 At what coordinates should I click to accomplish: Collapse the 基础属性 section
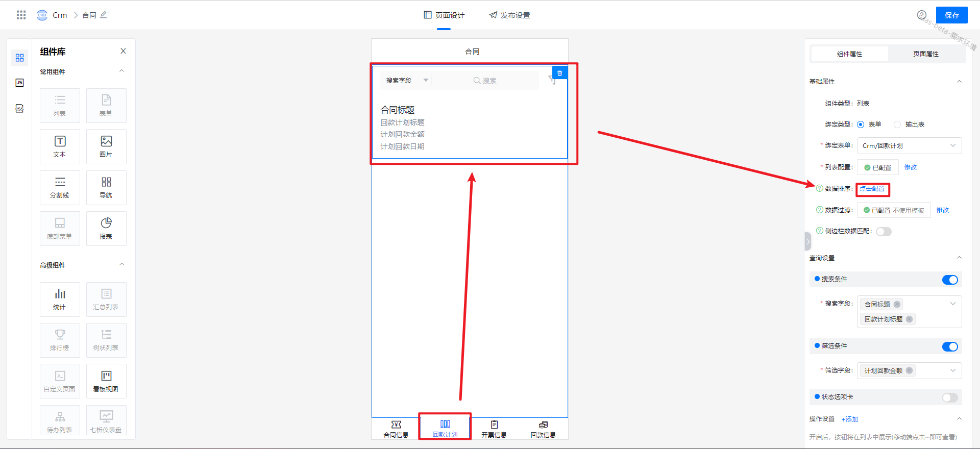coord(959,81)
